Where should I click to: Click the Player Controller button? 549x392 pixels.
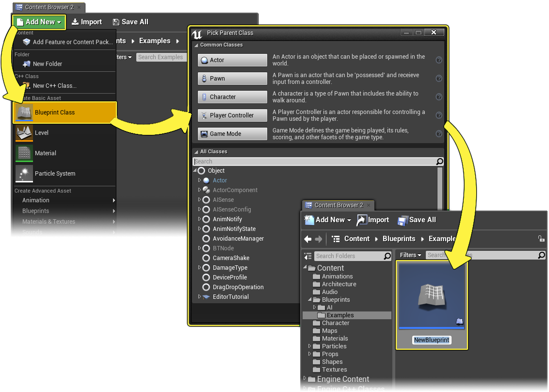pos(232,115)
